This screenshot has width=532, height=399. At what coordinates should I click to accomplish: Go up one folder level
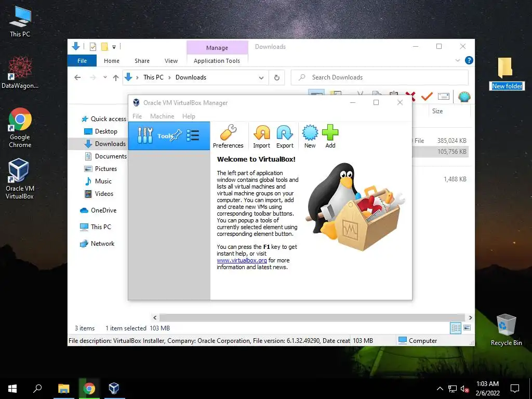click(116, 78)
